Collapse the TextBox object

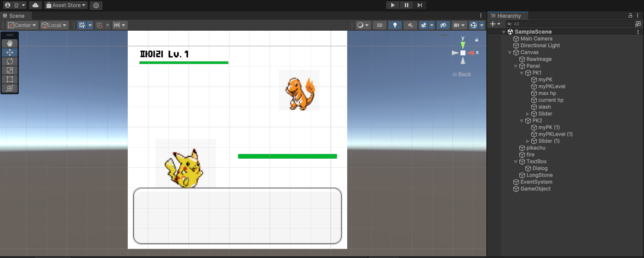[516, 162]
